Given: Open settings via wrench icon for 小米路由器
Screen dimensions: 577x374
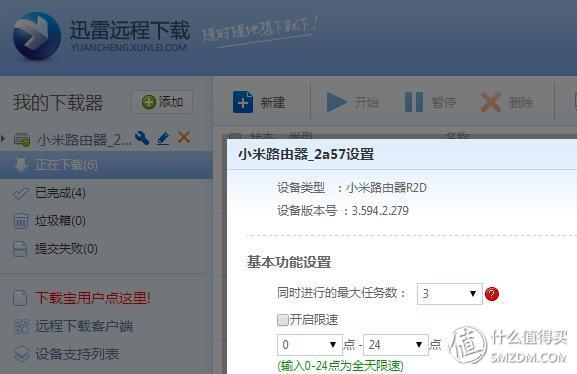Looking at the screenshot, I should (x=142, y=138).
